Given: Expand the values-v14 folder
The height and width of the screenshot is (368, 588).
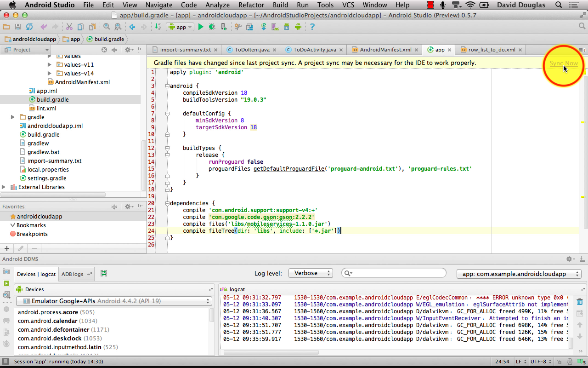Looking at the screenshot, I should click(50, 74).
